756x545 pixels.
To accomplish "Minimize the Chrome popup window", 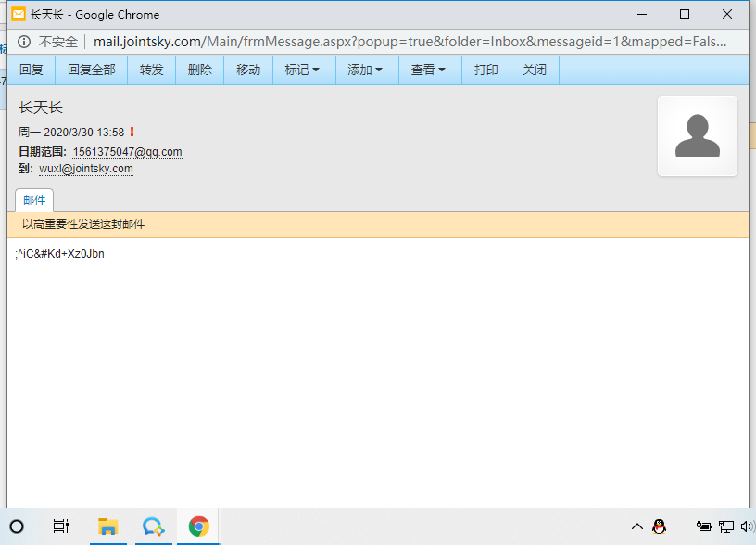I will click(x=642, y=15).
